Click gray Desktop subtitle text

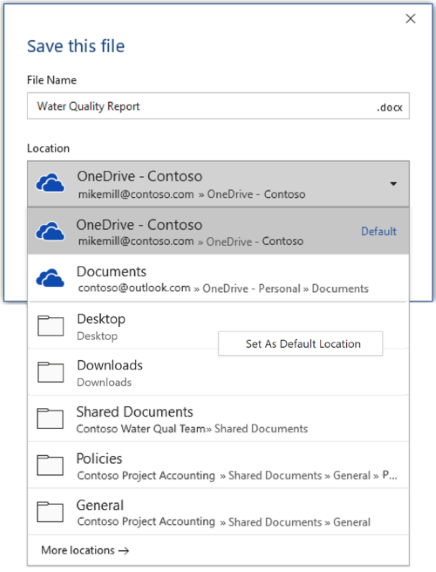(97, 336)
